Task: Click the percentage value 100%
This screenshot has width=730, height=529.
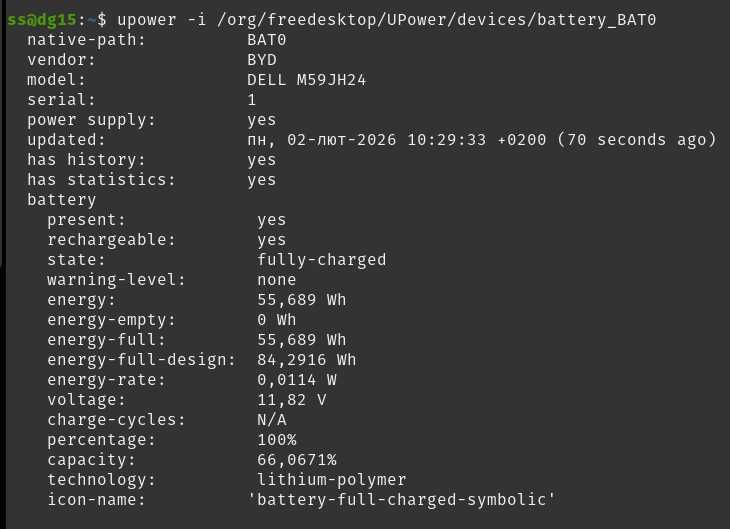Action: click(x=277, y=440)
